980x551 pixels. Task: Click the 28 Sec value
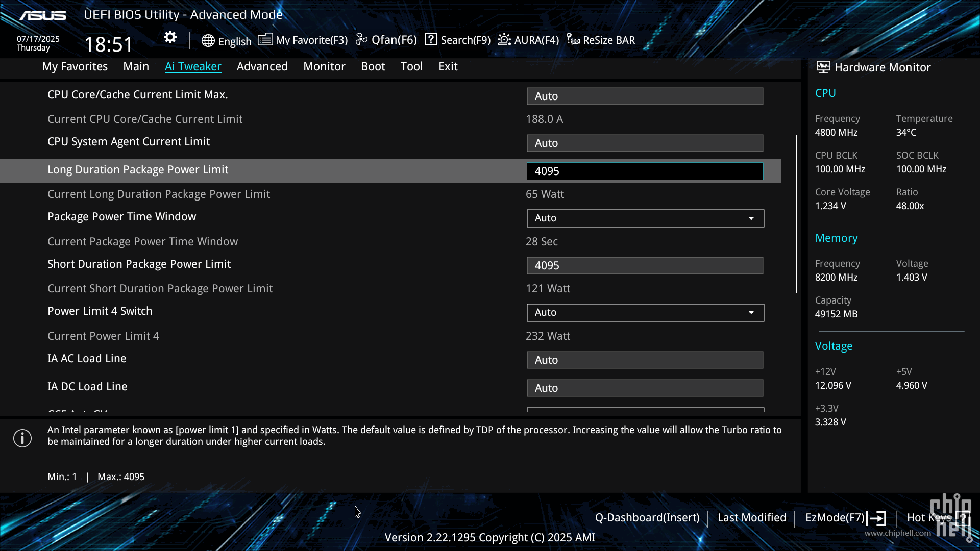[542, 242]
